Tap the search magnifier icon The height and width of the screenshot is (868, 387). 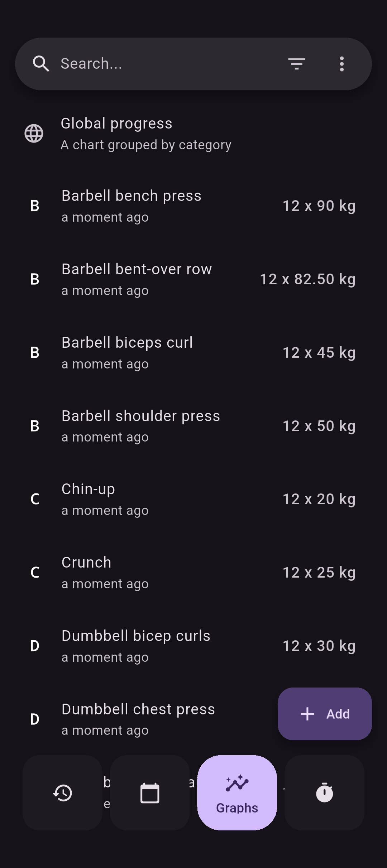click(41, 64)
